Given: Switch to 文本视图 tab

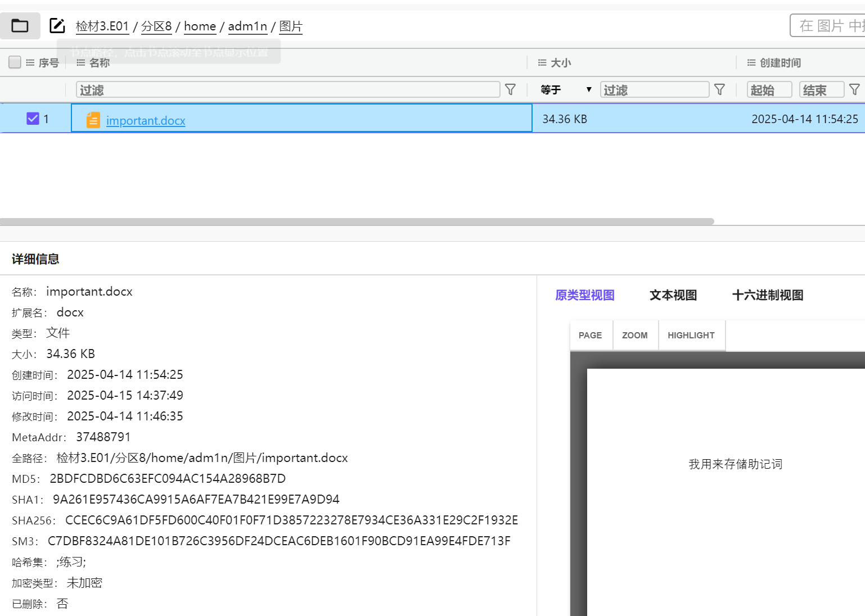Looking at the screenshot, I should [x=673, y=295].
